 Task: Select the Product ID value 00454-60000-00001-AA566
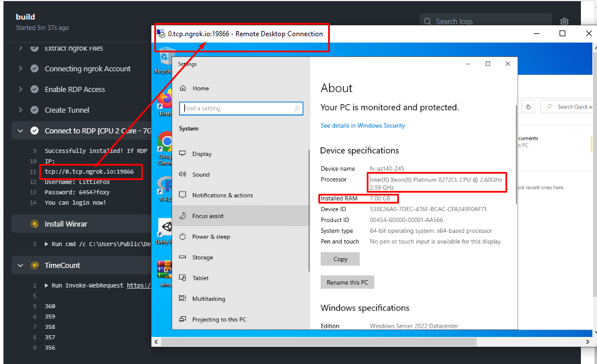[x=406, y=220]
